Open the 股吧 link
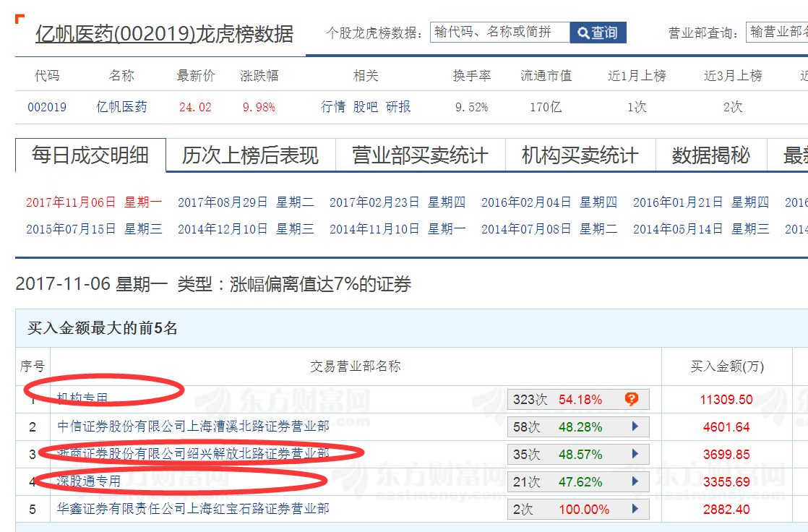 pos(366,107)
